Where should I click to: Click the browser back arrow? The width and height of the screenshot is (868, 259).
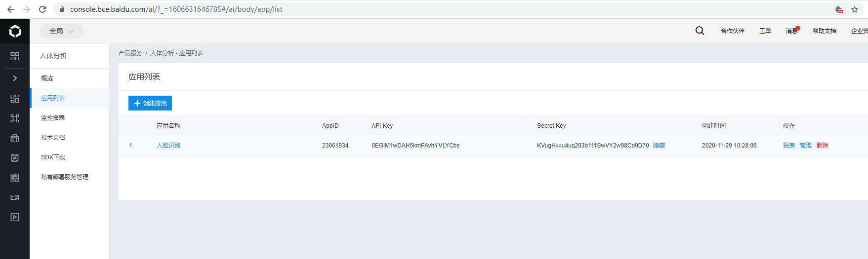(x=10, y=9)
